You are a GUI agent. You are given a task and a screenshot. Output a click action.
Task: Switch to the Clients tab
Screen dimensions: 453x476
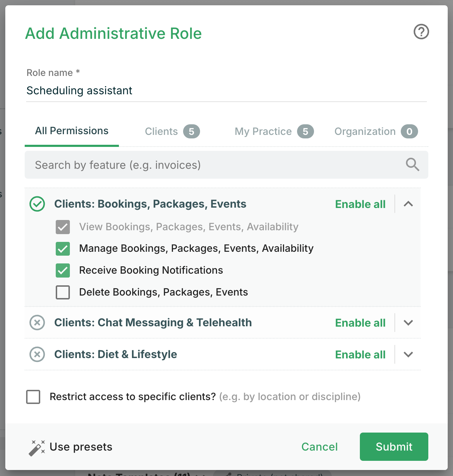pos(172,131)
